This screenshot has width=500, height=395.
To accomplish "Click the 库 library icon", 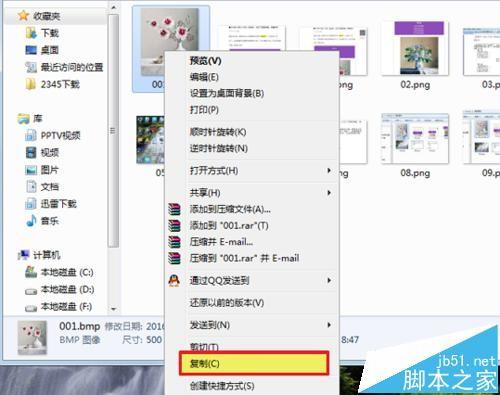I will [x=23, y=118].
